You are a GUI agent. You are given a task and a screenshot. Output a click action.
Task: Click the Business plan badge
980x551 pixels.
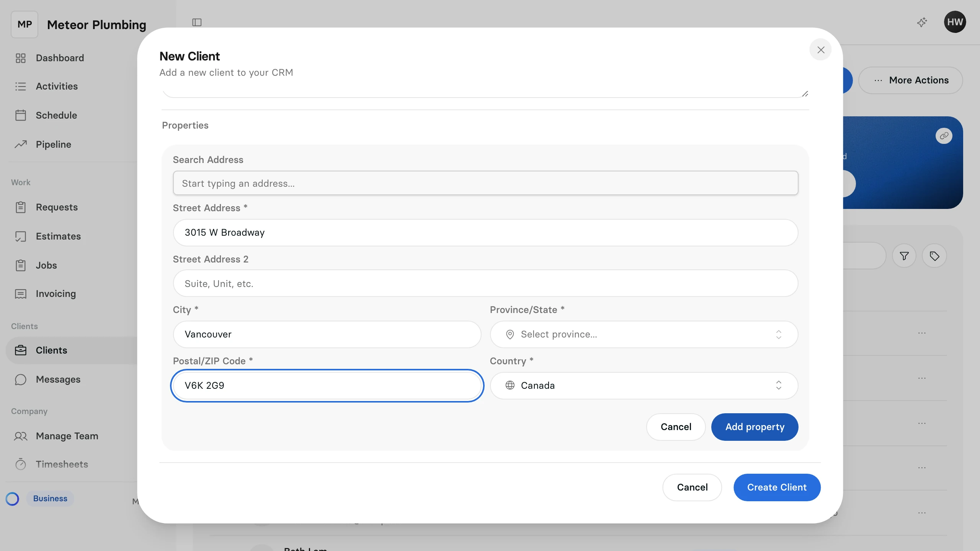click(x=50, y=499)
